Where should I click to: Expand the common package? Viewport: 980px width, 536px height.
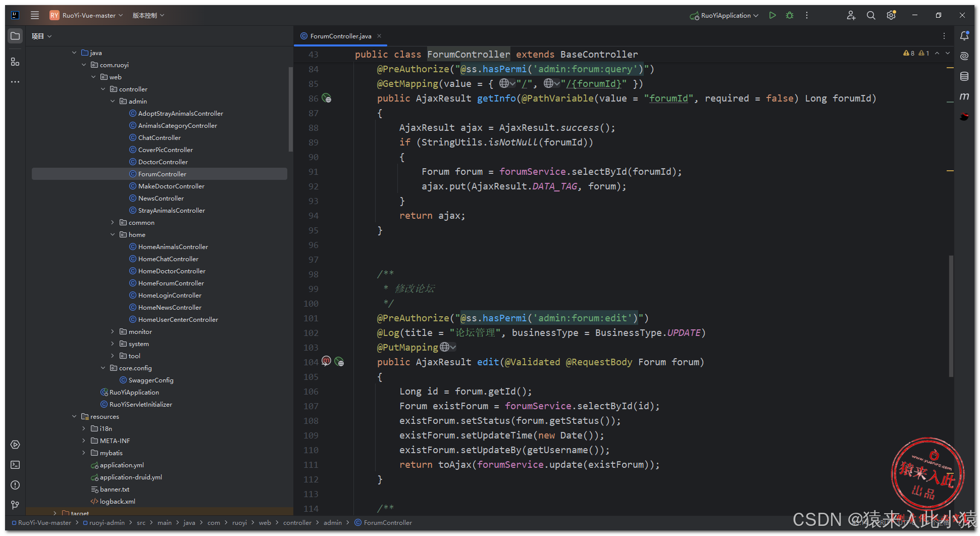pos(113,222)
